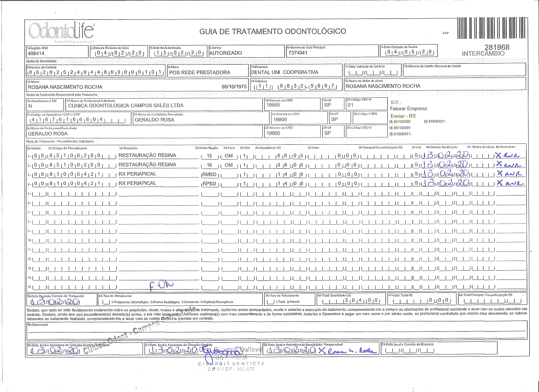This screenshot has height=392, width=539.
Task: Click tooth number 15 in row 1
Action: click(x=209, y=156)
